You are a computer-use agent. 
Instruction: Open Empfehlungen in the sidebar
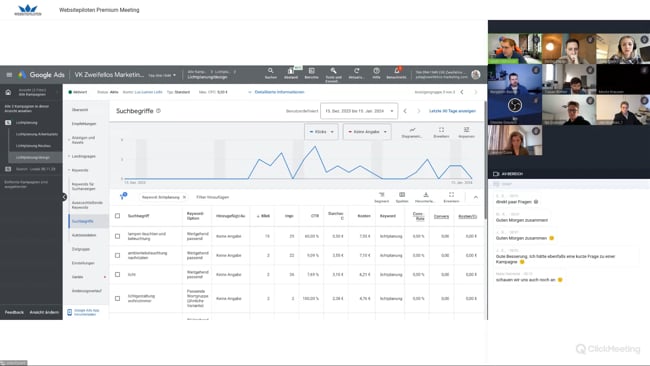pos(84,124)
